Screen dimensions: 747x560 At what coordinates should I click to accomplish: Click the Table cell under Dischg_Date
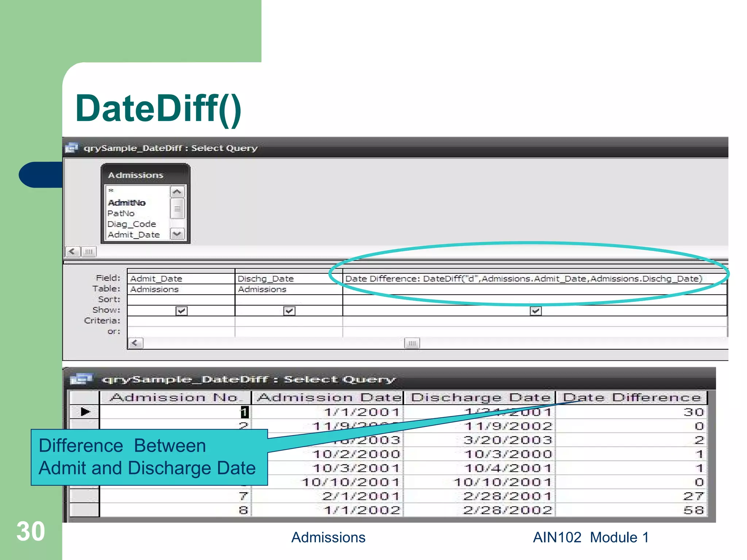[x=289, y=289]
